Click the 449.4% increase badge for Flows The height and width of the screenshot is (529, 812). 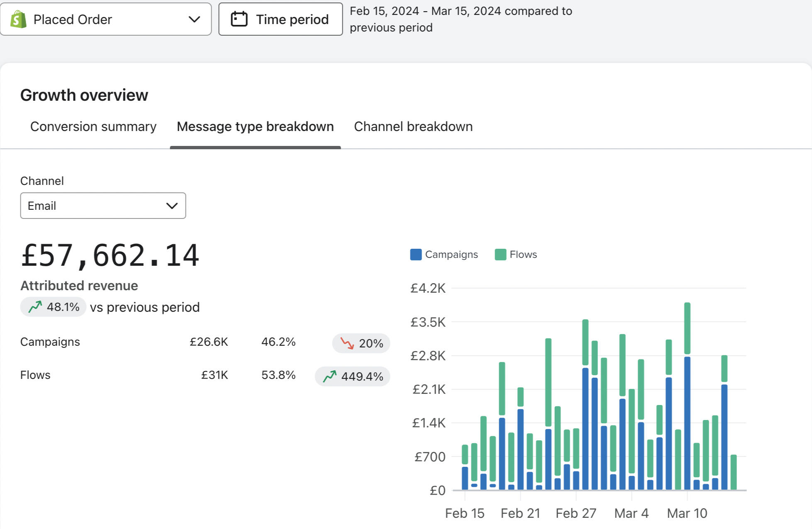tap(352, 376)
